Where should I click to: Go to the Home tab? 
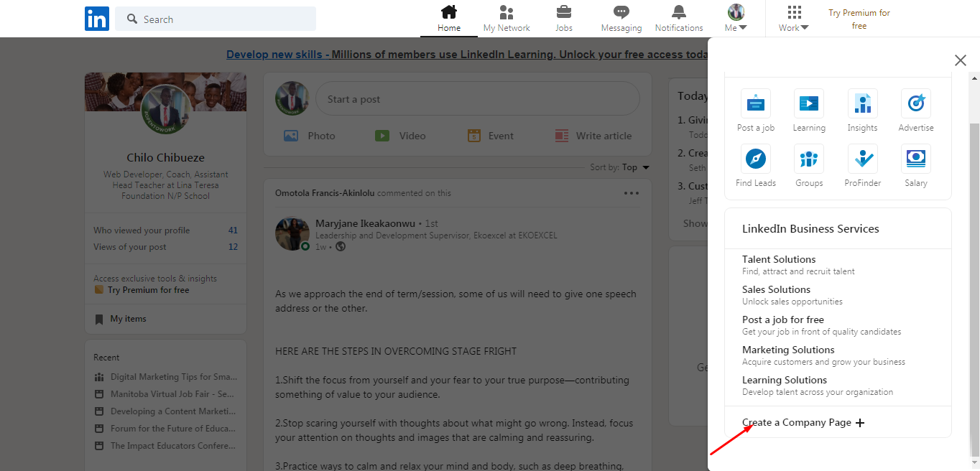click(x=449, y=19)
